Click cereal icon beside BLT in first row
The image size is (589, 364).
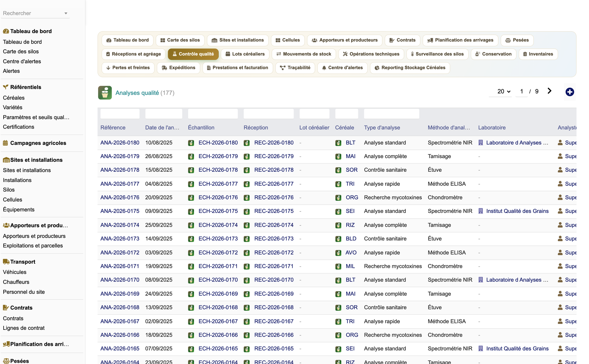point(338,143)
